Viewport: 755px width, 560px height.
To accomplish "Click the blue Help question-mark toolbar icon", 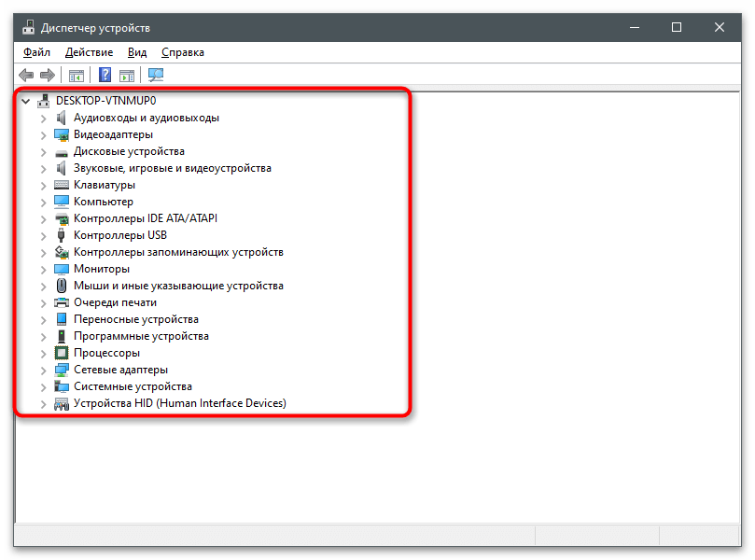I will point(105,75).
